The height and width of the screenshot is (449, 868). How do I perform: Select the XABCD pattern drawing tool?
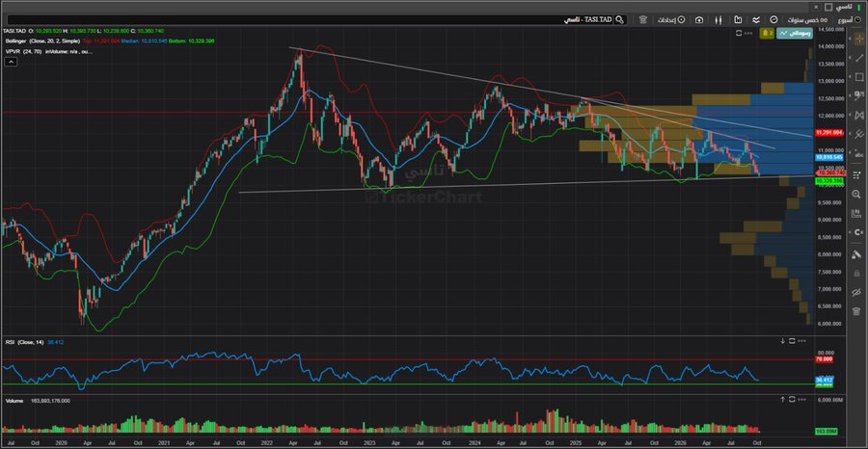point(858,115)
